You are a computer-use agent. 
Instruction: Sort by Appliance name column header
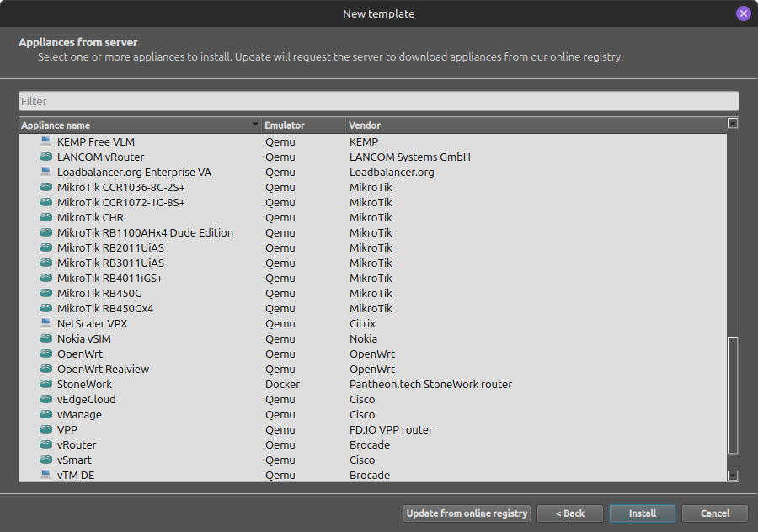(x=140, y=125)
